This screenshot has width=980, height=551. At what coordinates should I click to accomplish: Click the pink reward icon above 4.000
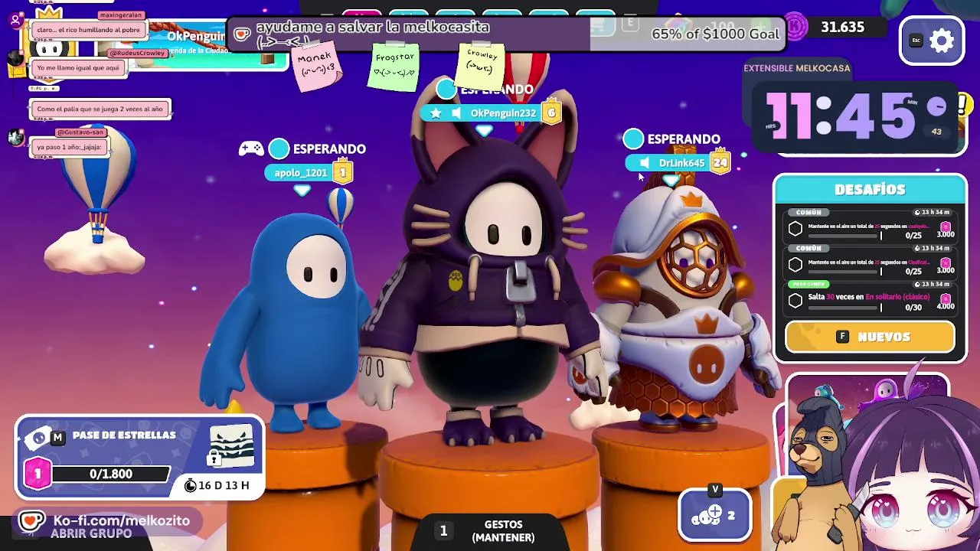pos(946,298)
